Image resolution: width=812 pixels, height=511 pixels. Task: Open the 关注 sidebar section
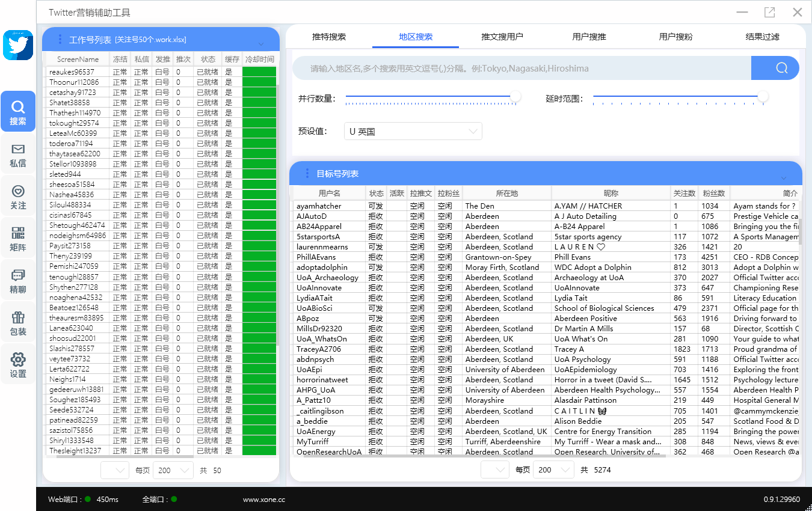[18, 196]
